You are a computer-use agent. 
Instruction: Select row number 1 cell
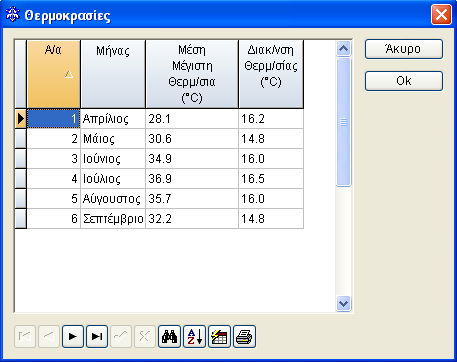(x=54, y=119)
